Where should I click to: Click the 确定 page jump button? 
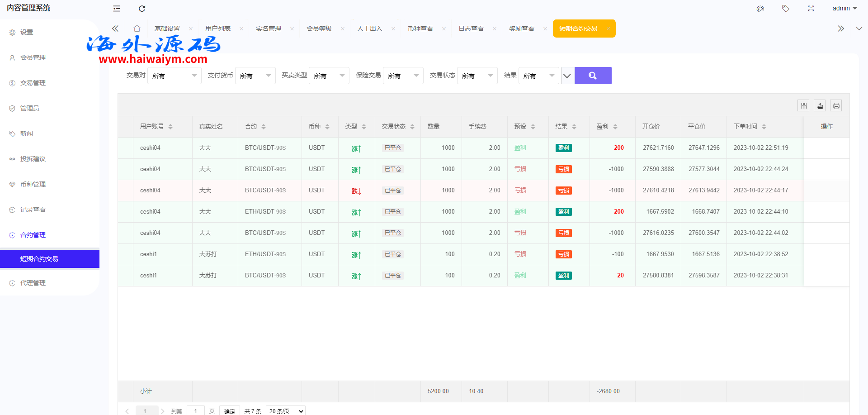click(x=229, y=410)
